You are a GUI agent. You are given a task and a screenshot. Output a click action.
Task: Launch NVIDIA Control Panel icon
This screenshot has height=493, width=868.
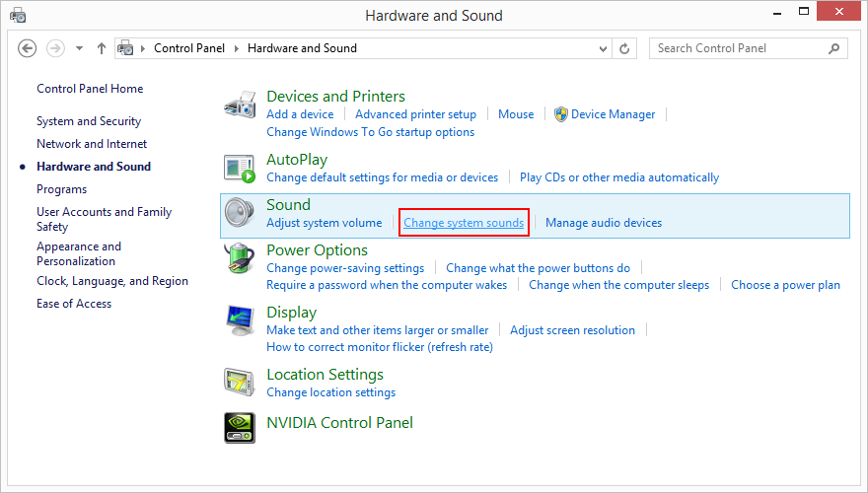240,428
